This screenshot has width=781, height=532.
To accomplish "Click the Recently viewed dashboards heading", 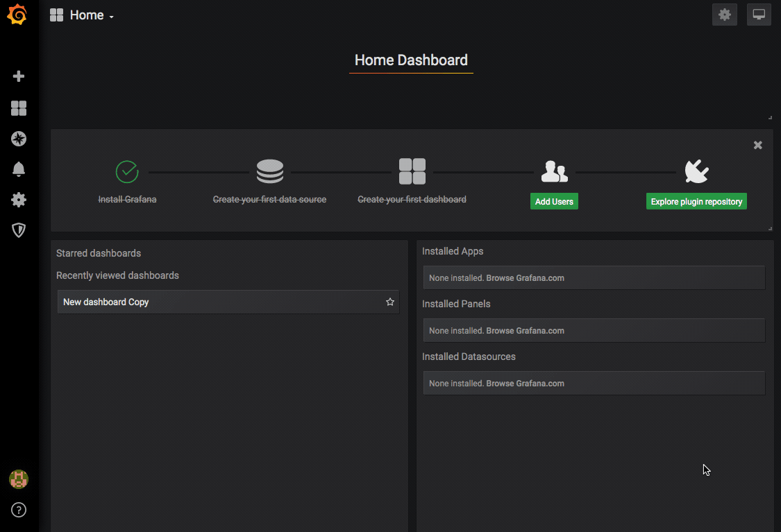I will point(117,275).
